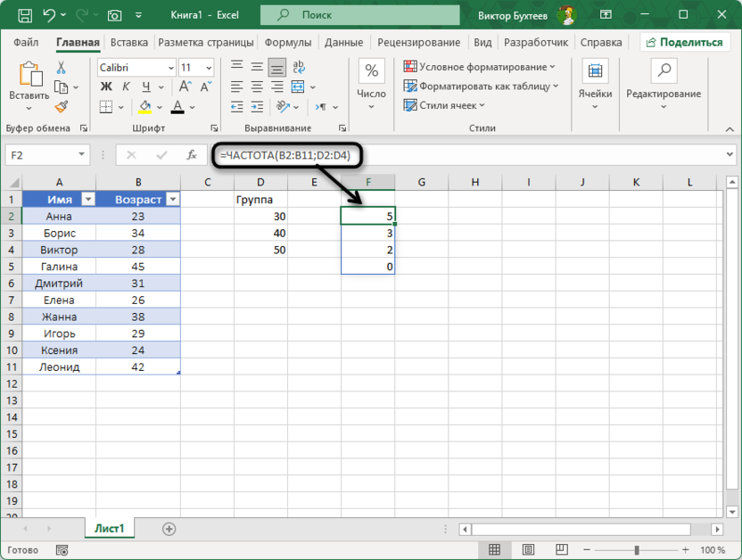The height and width of the screenshot is (560, 742).
Task: Expand Условное форматирование menu
Action: point(479,67)
